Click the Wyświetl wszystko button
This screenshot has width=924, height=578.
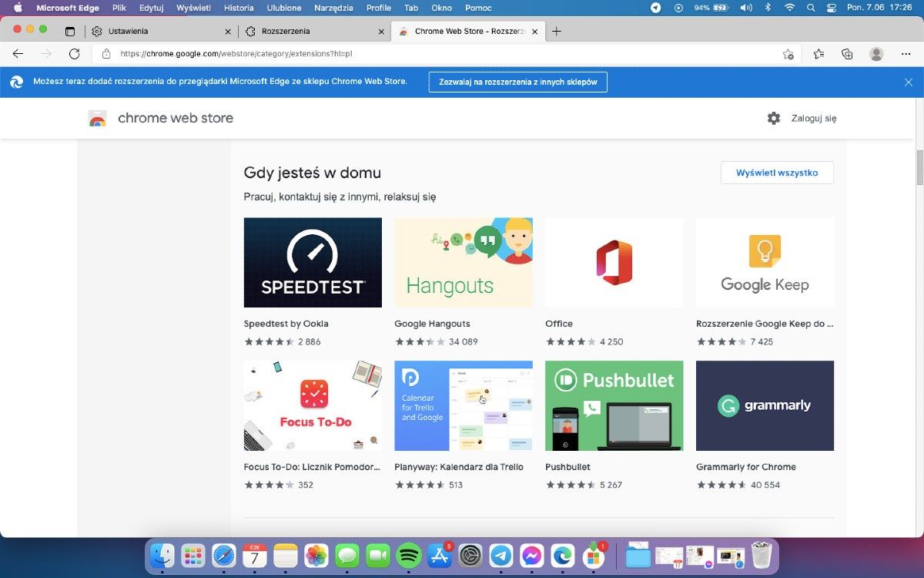pos(777,173)
